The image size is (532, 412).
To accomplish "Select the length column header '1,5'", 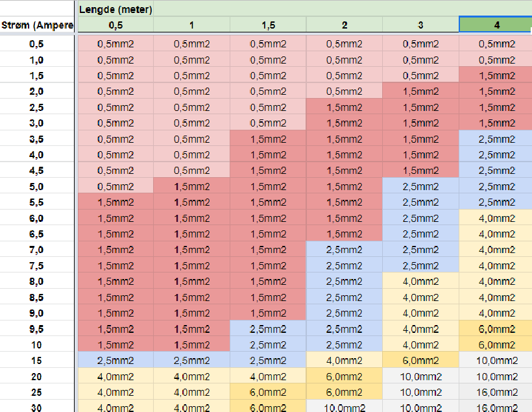I will tap(268, 25).
